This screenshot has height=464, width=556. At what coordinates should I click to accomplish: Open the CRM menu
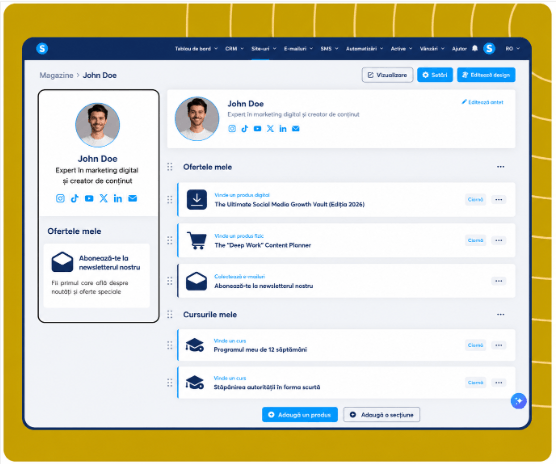[234, 49]
